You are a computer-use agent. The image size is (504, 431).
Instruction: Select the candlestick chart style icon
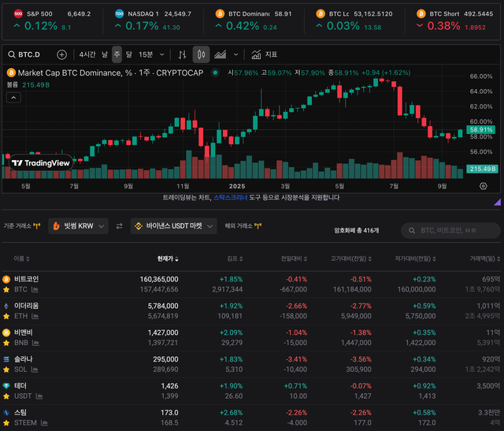(x=202, y=54)
